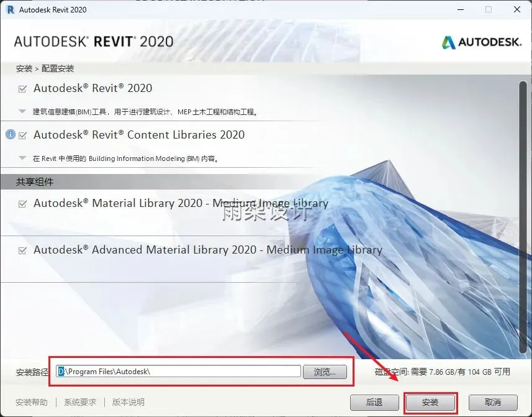The height and width of the screenshot is (417, 532).
Task: Toggle Revit Content Libraries 2020 checkbox
Action: point(22,135)
